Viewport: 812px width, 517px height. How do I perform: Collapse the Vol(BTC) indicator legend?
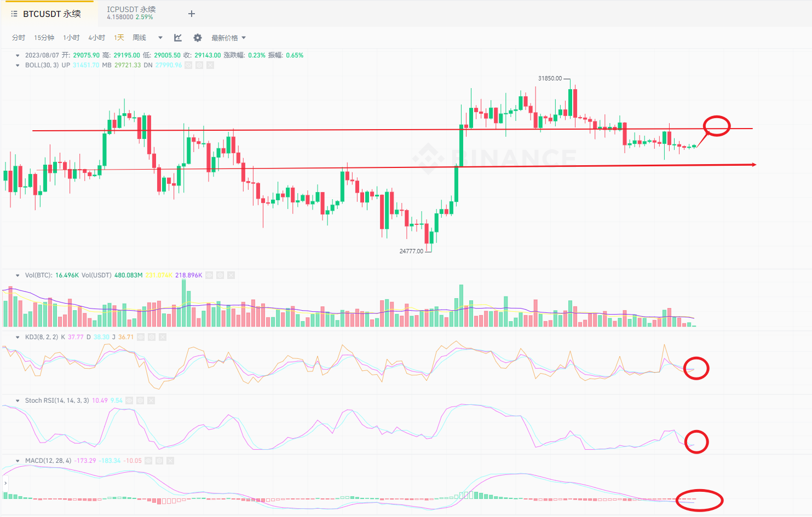pyautogui.click(x=18, y=275)
